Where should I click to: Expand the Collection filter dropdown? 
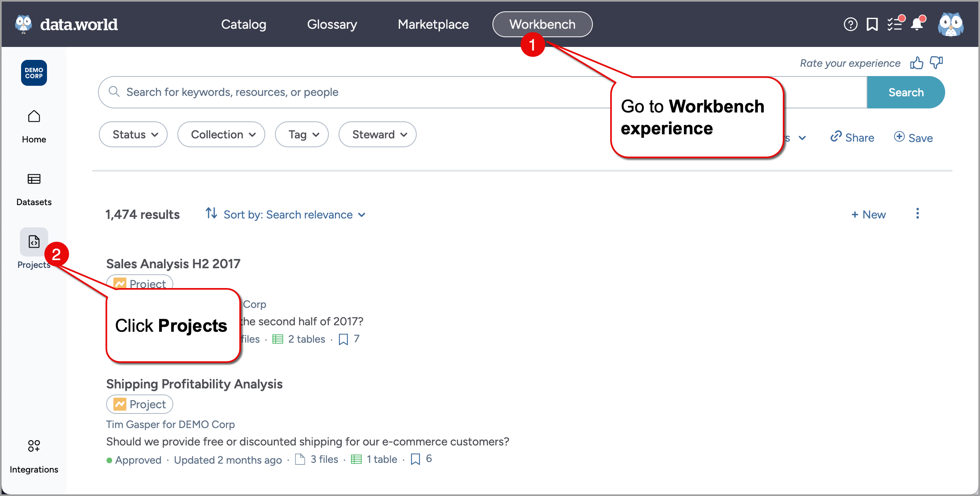(221, 134)
